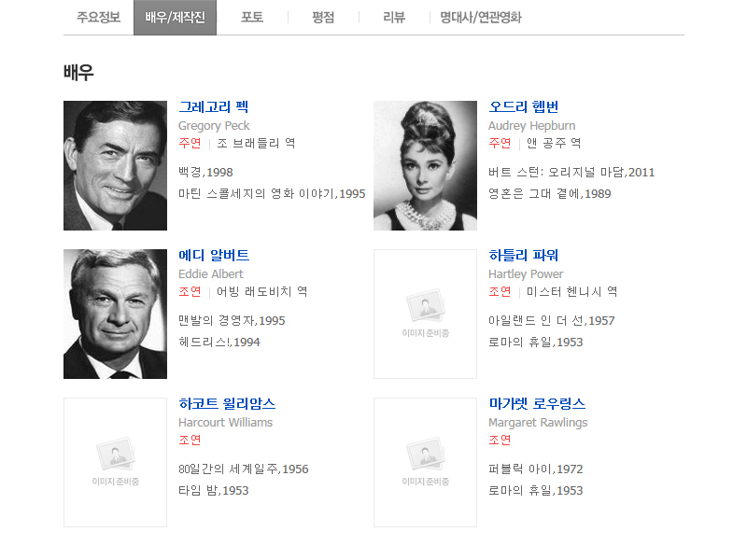Click Hartley Power's placeholder image
747x560 pixels.
426,315
